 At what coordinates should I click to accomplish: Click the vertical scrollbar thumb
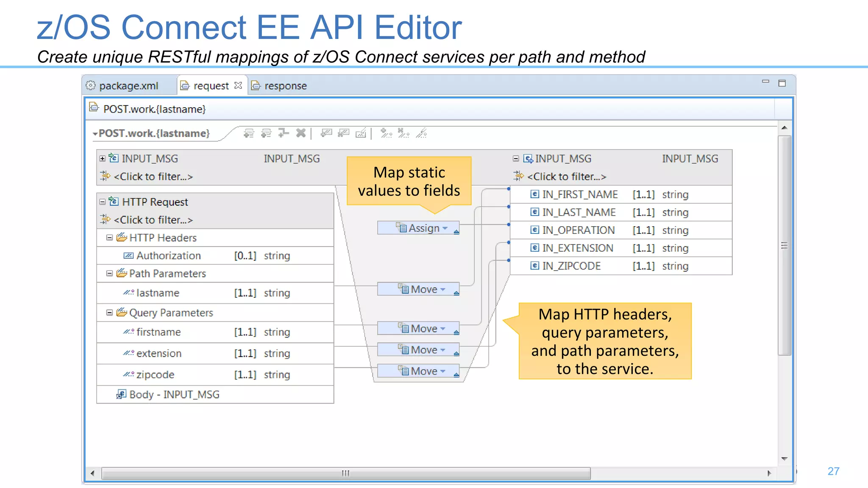click(785, 245)
